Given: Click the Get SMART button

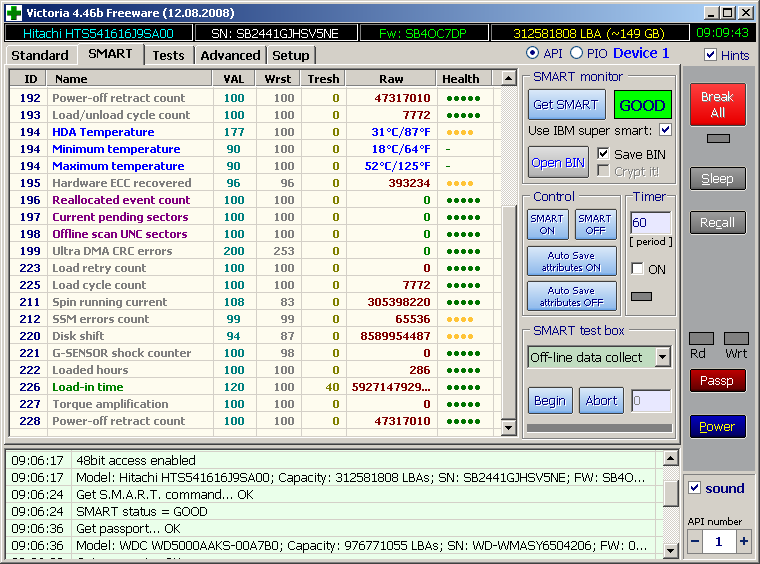Looking at the screenshot, I should click(x=566, y=105).
